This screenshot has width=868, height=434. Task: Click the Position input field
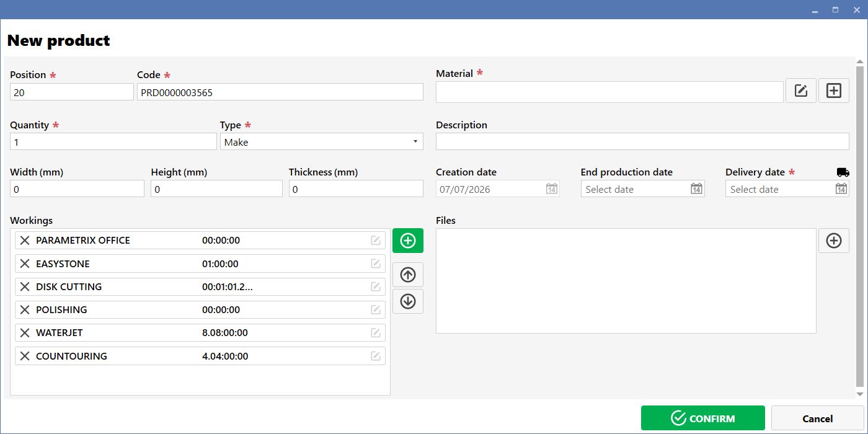point(72,92)
